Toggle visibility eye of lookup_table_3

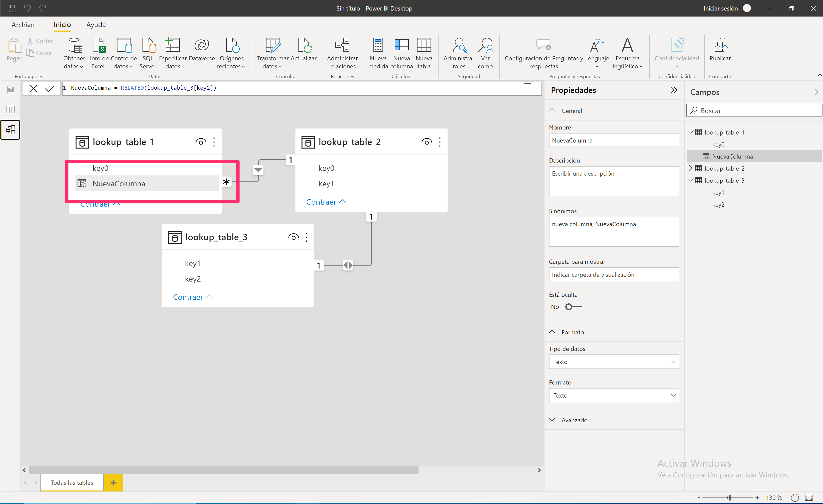(293, 237)
